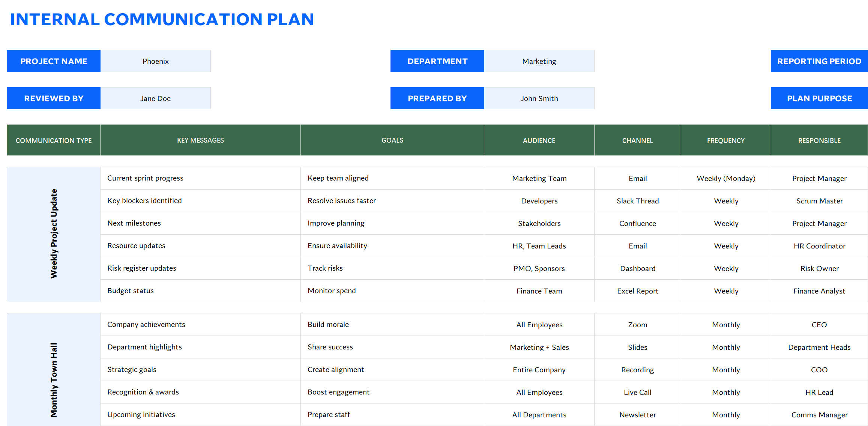Click the Developers audience cell
Viewport: 868px width, 426px height.
coord(539,201)
